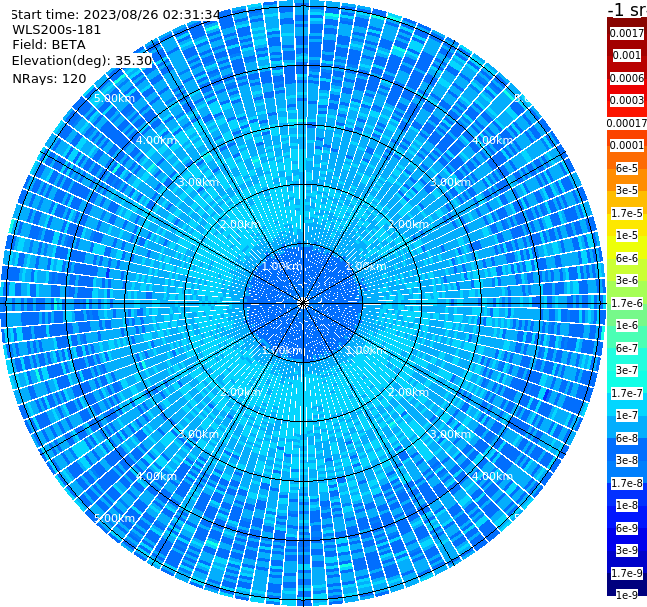Viewport: 647px width, 607px height.
Task: Click the bright yellow band of the colorbar
Action: pyautogui.click(x=627, y=247)
